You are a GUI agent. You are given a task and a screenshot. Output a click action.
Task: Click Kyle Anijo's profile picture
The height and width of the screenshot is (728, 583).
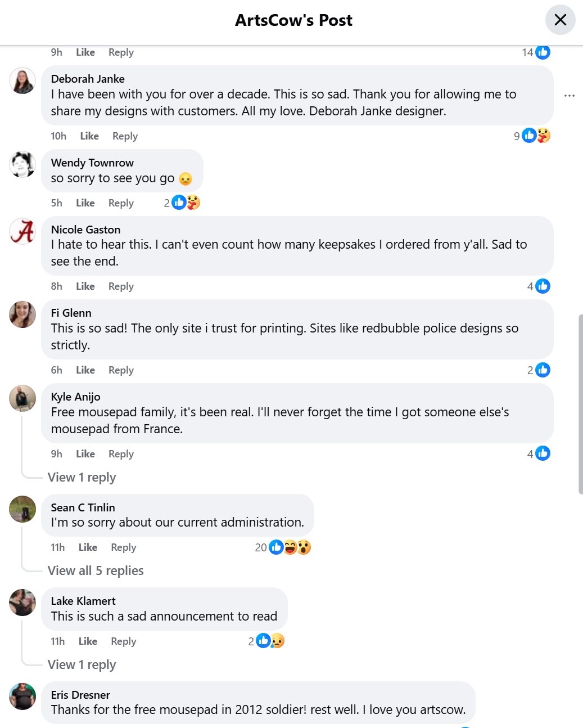22,399
